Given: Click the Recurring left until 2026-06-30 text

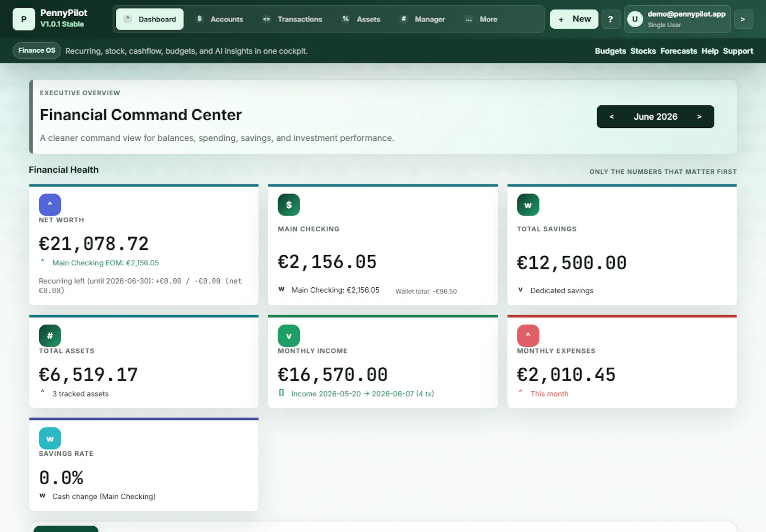Looking at the screenshot, I should 140,285.
